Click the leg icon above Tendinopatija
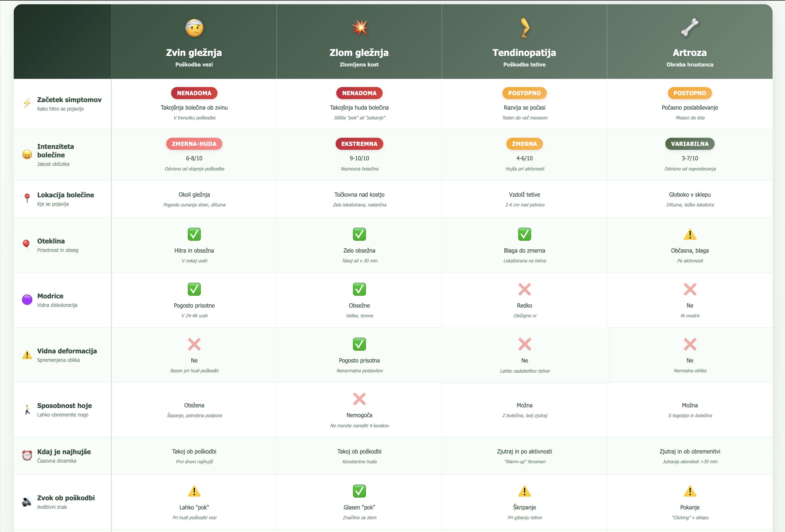The image size is (785, 532). [x=525, y=28]
